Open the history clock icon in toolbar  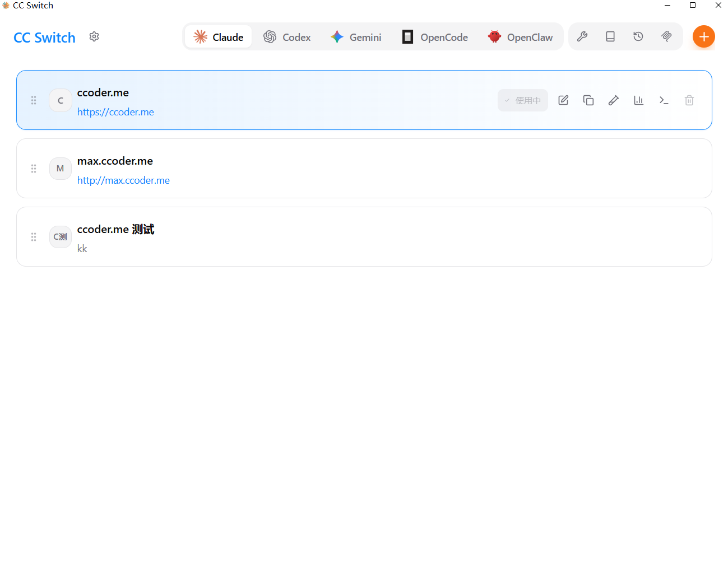click(638, 37)
